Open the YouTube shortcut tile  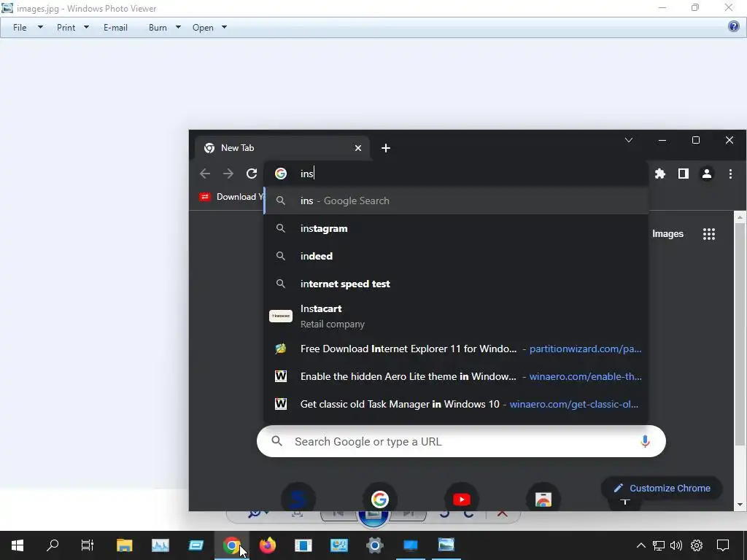click(461, 499)
